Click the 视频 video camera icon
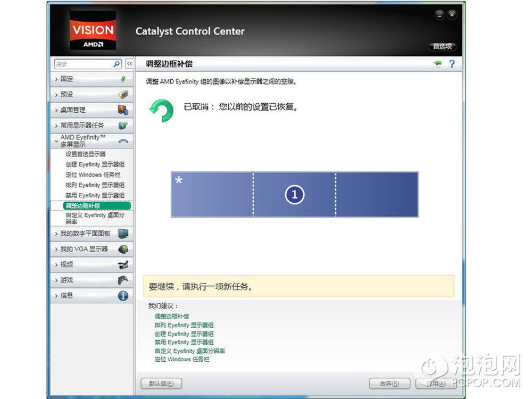 coord(123,264)
